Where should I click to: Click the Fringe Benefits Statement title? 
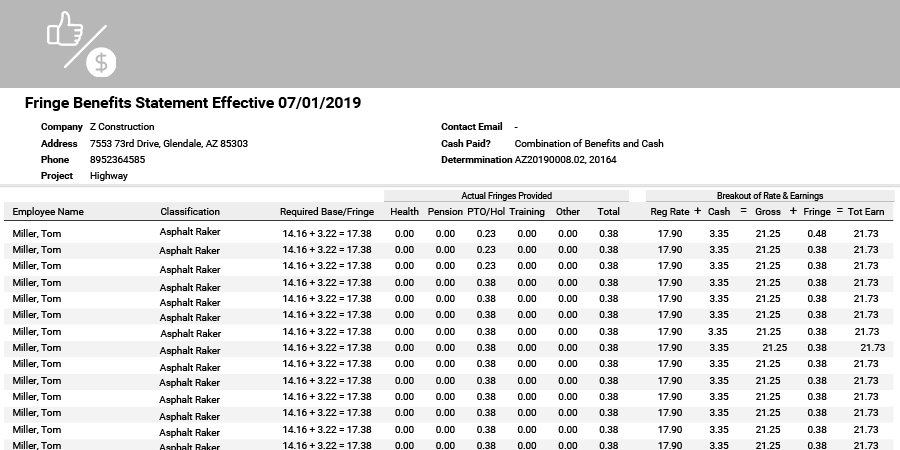(x=192, y=103)
